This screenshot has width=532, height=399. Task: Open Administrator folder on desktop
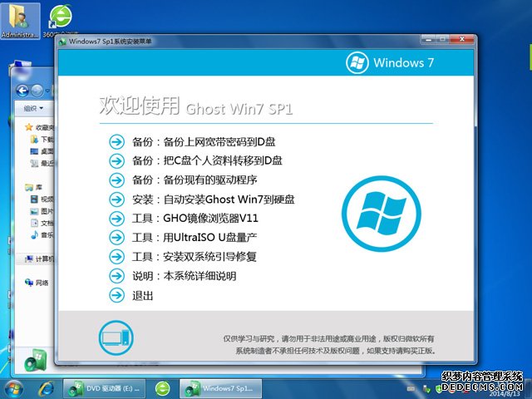tap(20, 20)
